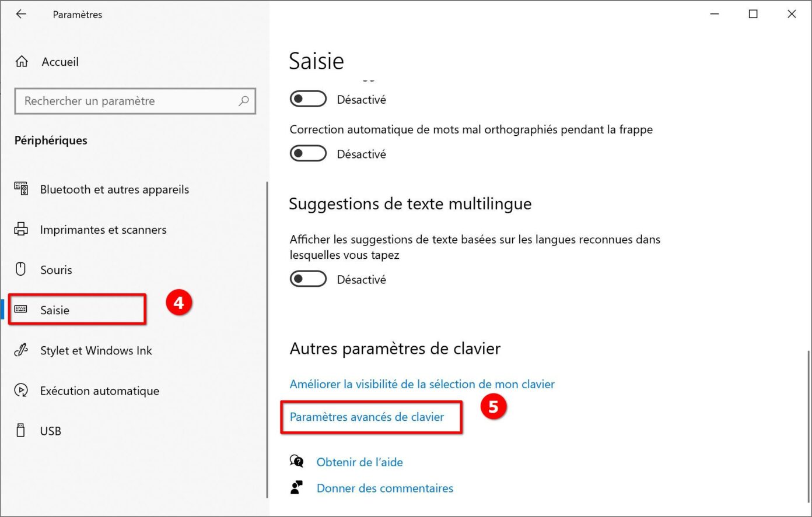Enable autocorrect for misspelled words

pos(308,153)
